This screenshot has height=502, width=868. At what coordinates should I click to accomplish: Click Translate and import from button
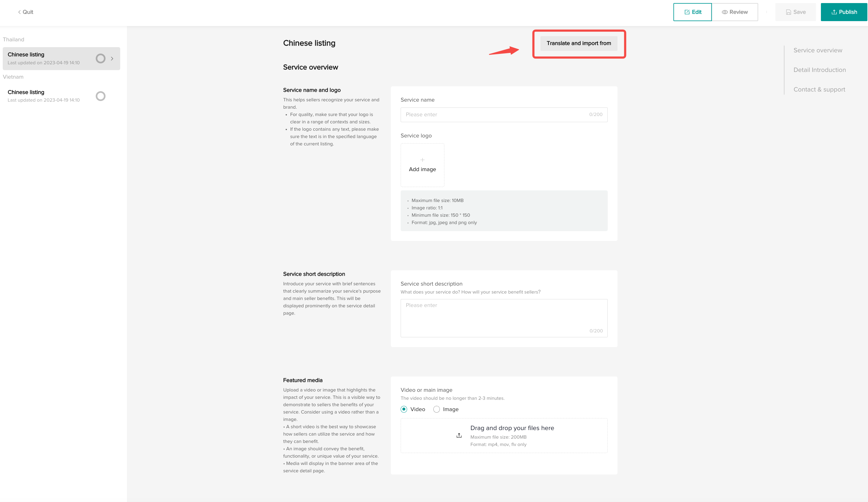point(579,43)
